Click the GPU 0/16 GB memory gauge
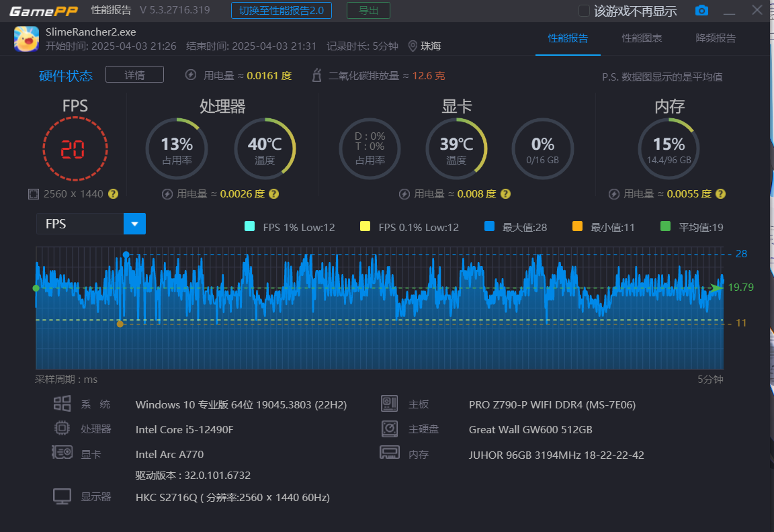 pos(542,148)
